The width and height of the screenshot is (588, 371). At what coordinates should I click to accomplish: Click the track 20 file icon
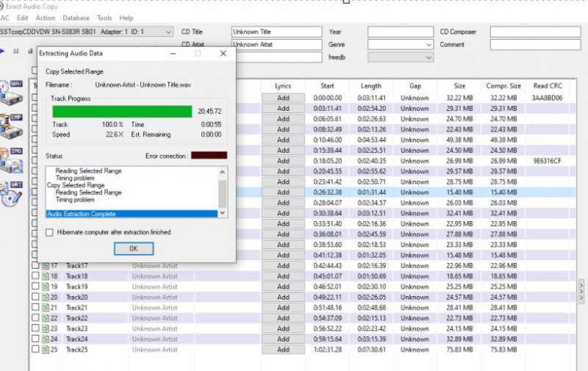[x=44, y=297]
